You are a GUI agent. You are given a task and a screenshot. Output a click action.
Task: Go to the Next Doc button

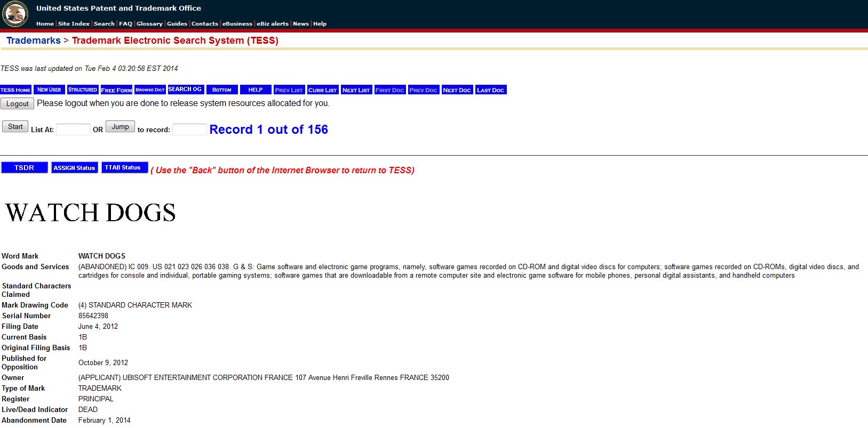click(457, 90)
